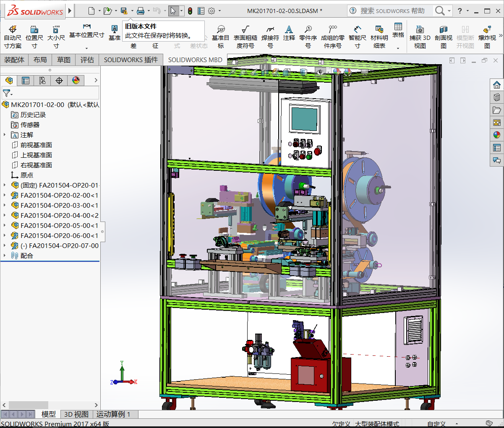Open the File Properties list icon
This screenshot has width=504, height=428.
[201, 10]
